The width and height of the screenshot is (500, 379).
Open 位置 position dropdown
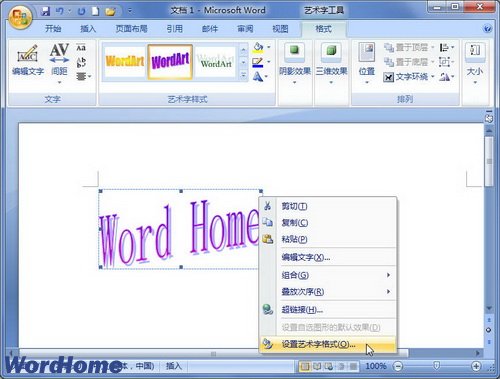click(x=367, y=63)
